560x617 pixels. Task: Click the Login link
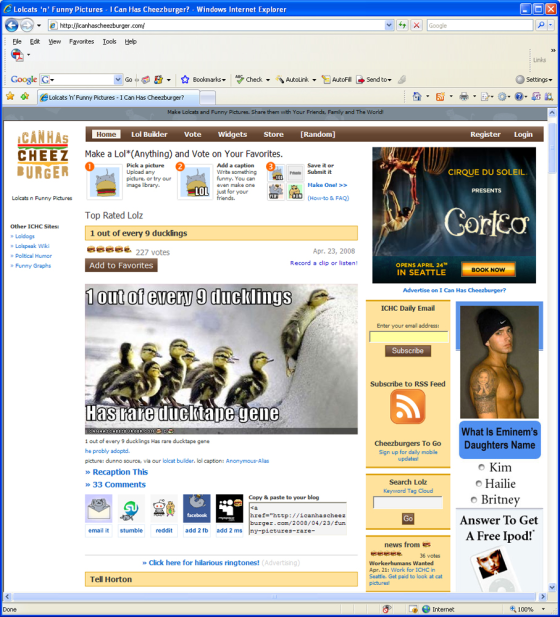tap(523, 135)
